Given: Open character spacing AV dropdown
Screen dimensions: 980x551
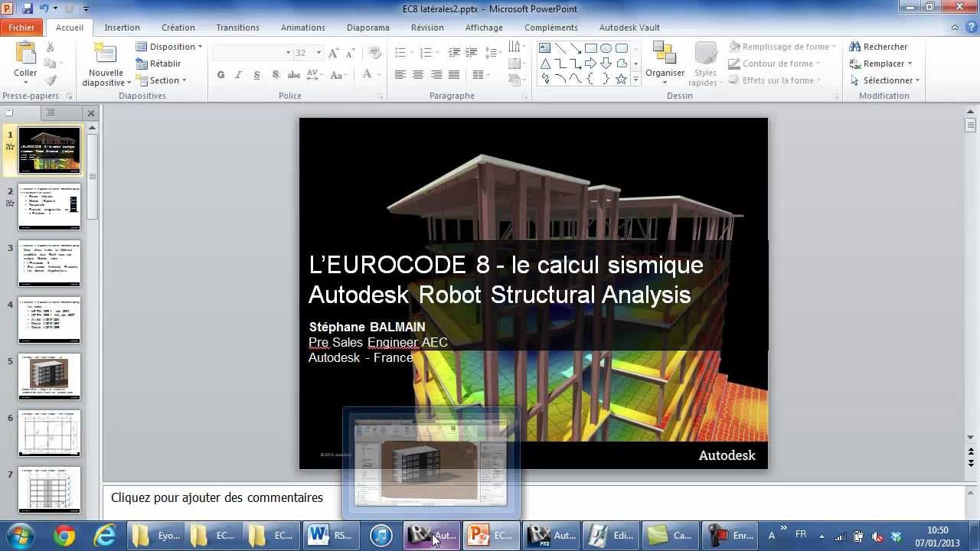Looking at the screenshot, I should pos(313,75).
